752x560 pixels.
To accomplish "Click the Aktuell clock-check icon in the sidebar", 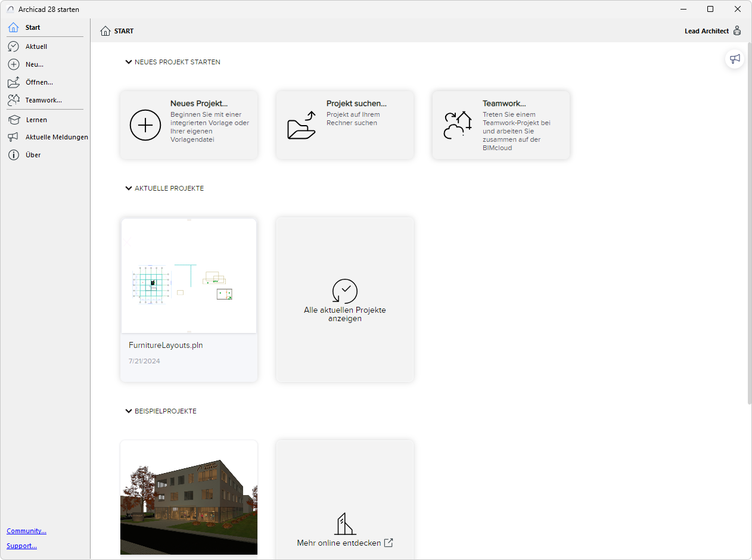I will click(13, 46).
